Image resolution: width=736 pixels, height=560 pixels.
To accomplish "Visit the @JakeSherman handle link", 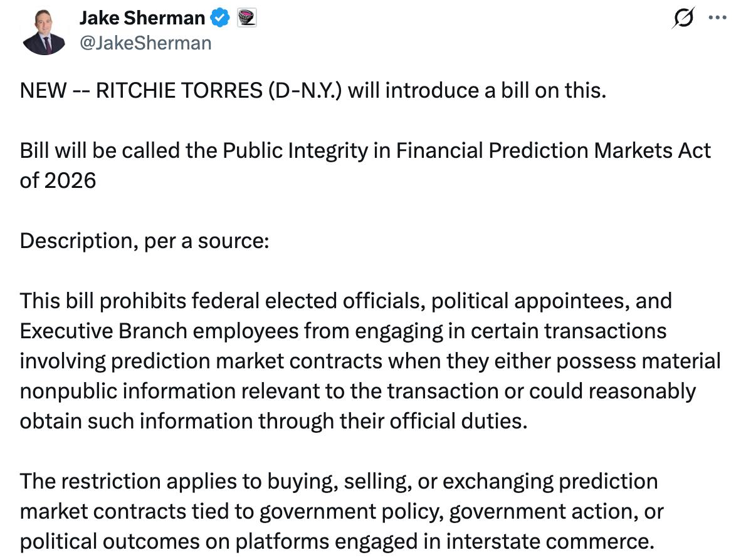I will click(x=145, y=43).
